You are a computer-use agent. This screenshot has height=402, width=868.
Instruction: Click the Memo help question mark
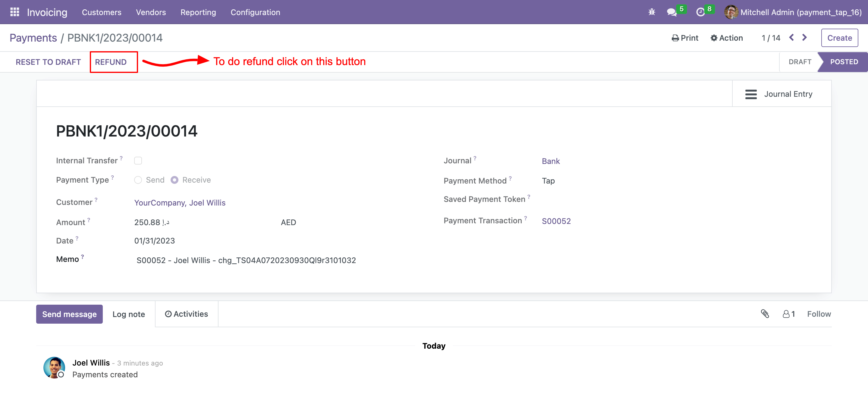[82, 257]
